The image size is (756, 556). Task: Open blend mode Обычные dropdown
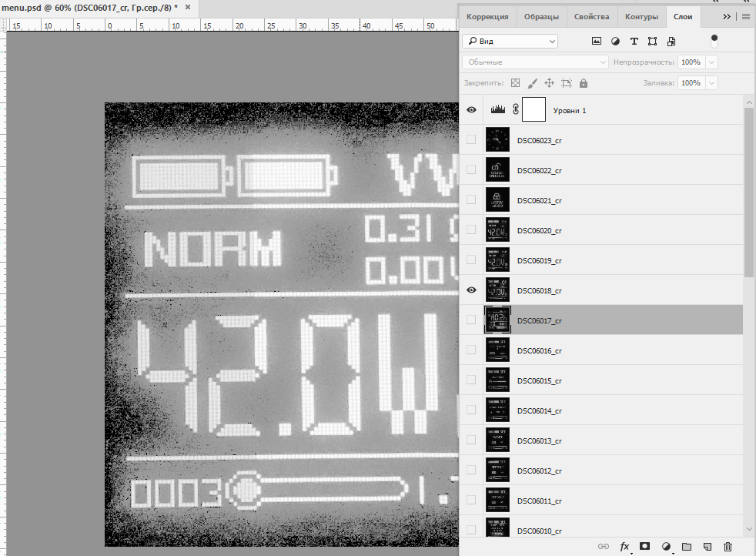click(535, 62)
